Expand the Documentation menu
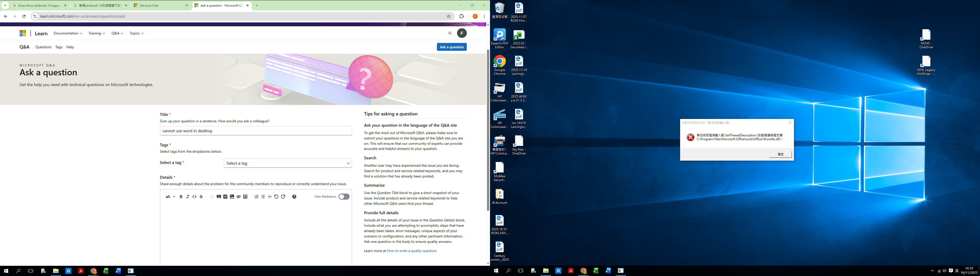This screenshot has height=276, width=980. click(x=68, y=33)
